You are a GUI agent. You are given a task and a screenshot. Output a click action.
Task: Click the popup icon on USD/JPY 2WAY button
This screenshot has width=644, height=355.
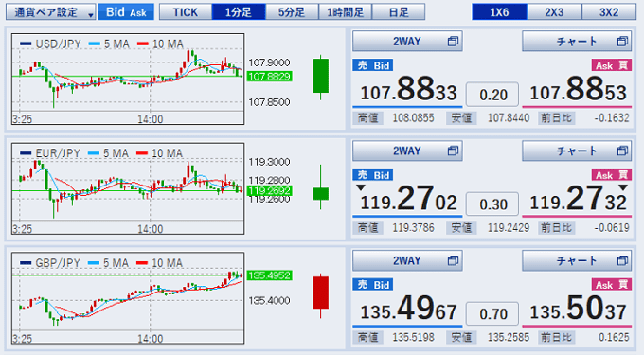tap(453, 41)
